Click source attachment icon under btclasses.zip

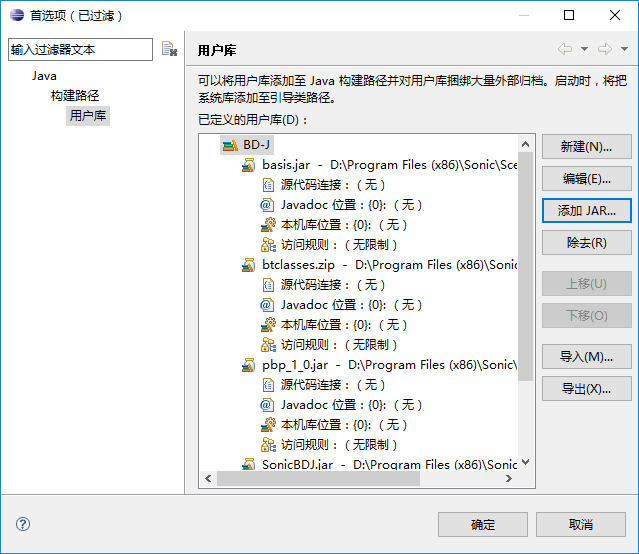(x=268, y=285)
